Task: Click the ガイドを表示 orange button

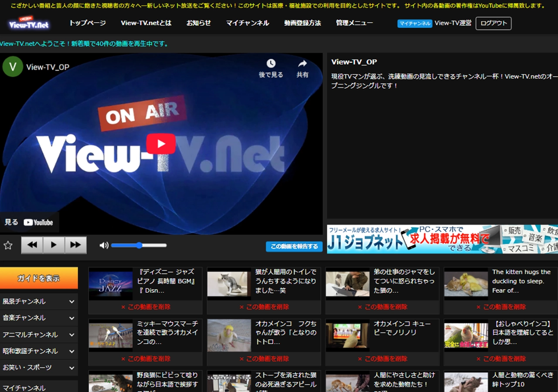Action: point(39,278)
